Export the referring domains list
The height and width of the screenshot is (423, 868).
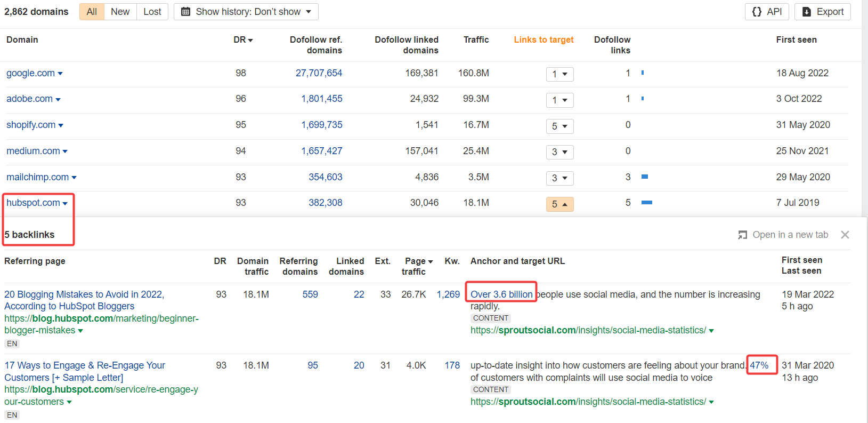click(822, 12)
